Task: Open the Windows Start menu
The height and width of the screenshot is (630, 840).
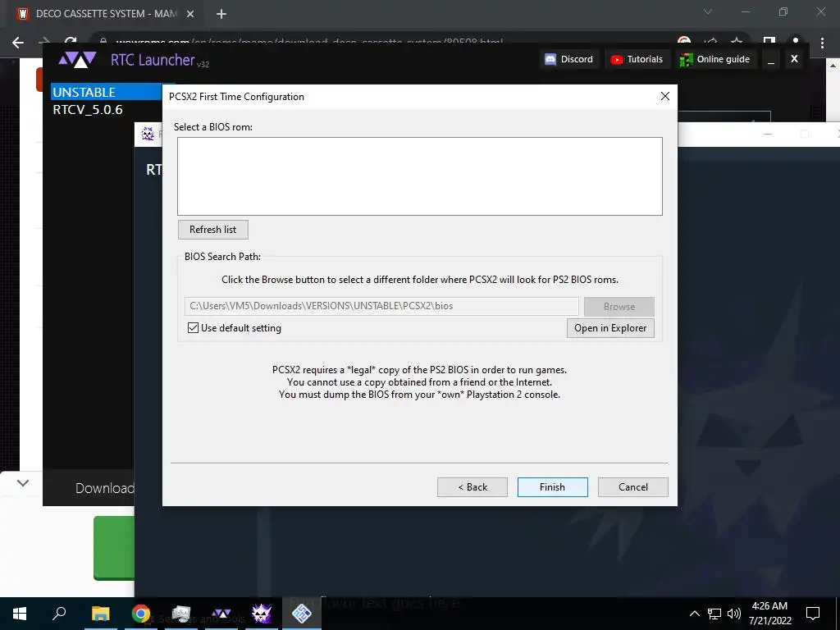Action: (20, 614)
